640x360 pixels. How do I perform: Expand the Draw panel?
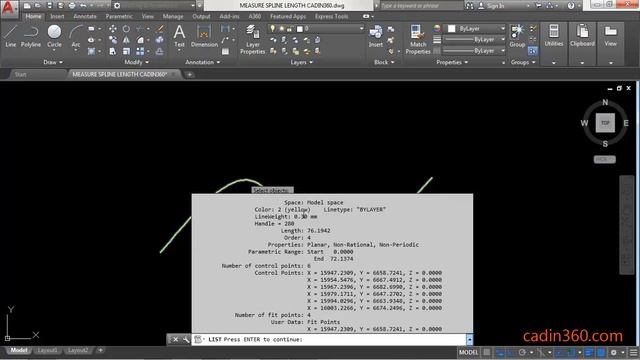53,62
